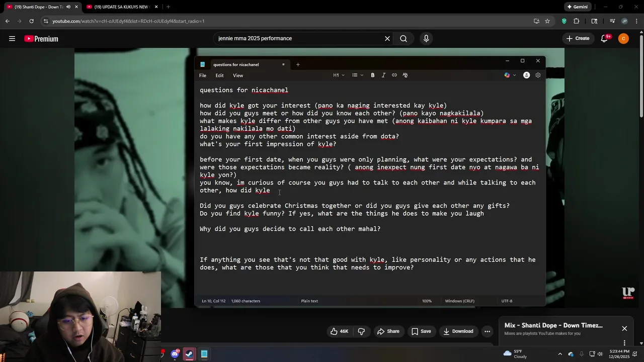Image resolution: width=644 pixels, height=362 pixels.
Task: Bookmark this page with the star
Action: tap(547, 21)
